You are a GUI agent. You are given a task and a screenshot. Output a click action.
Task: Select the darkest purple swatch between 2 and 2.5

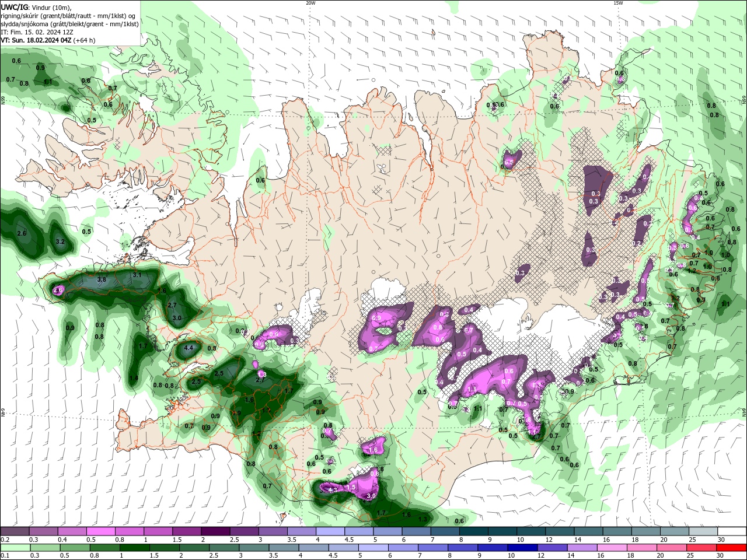coord(215,531)
